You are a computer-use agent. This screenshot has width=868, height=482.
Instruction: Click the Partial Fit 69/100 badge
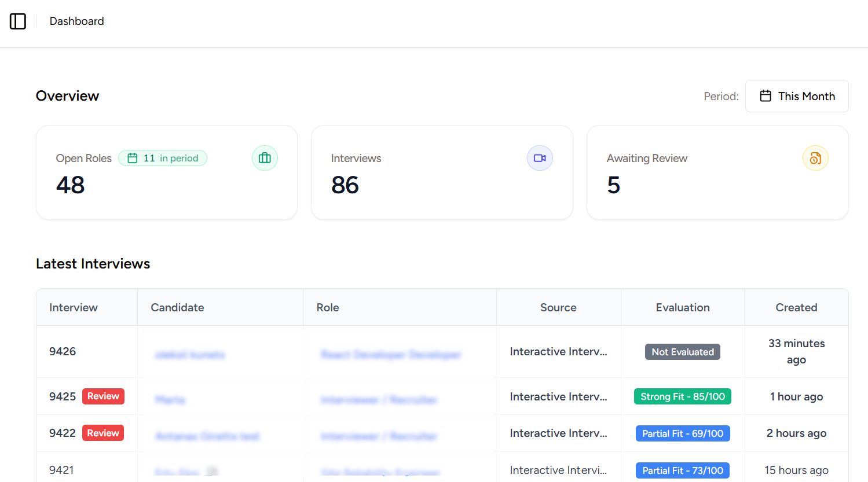[682, 433]
